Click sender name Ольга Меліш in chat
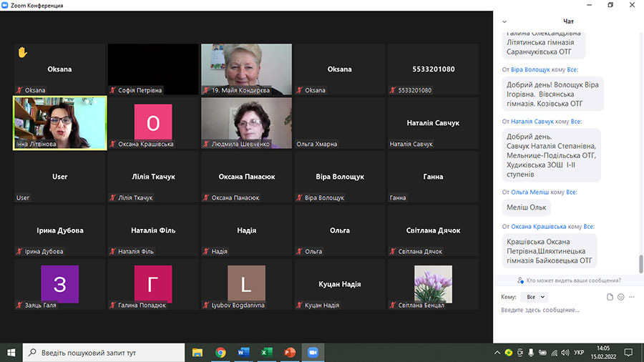The width and height of the screenshot is (644, 362). pyautogui.click(x=530, y=192)
